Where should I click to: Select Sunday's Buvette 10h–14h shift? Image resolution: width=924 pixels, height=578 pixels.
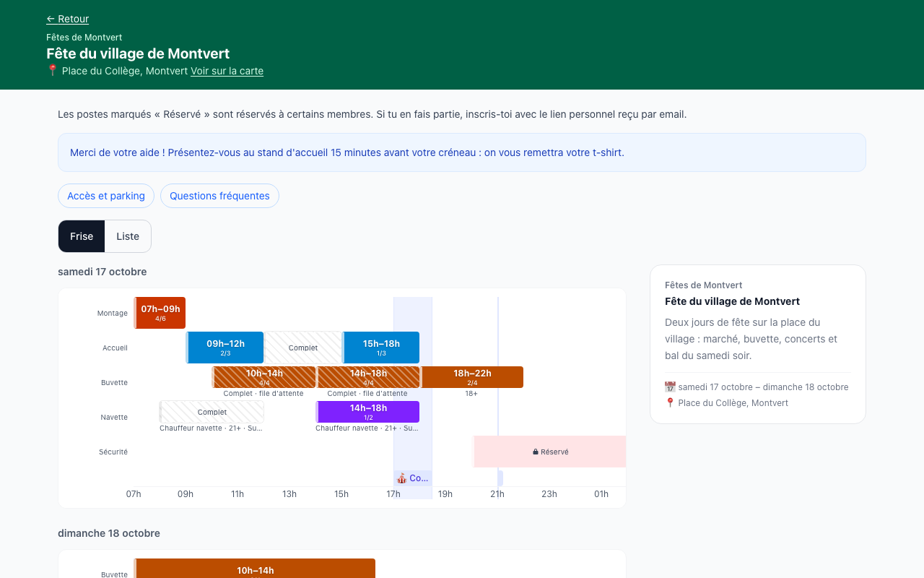tap(255, 569)
